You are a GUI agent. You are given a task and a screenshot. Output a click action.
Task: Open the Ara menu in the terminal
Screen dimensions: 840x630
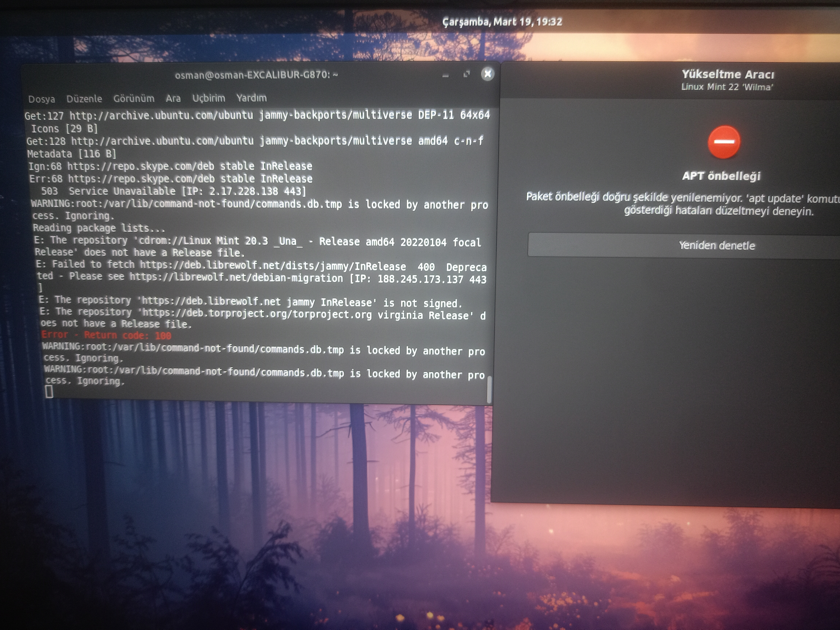click(173, 98)
